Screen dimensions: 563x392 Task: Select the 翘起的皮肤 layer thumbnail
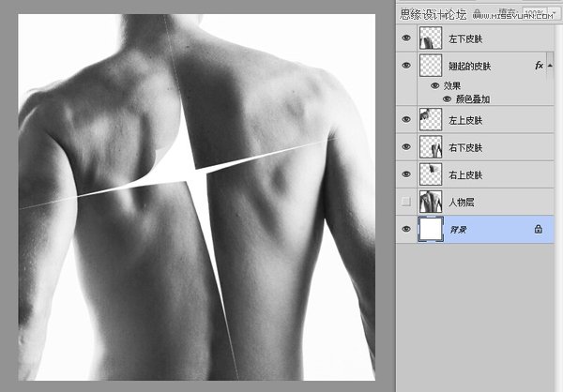431,66
